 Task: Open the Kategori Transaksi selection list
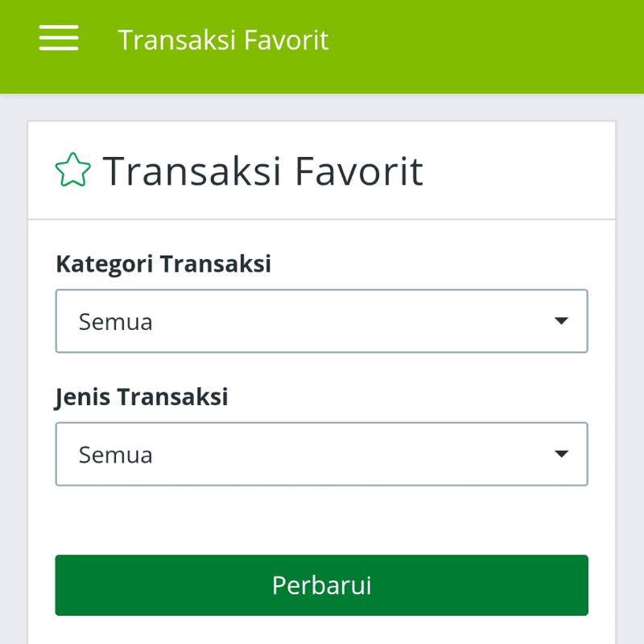[x=322, y=320]
